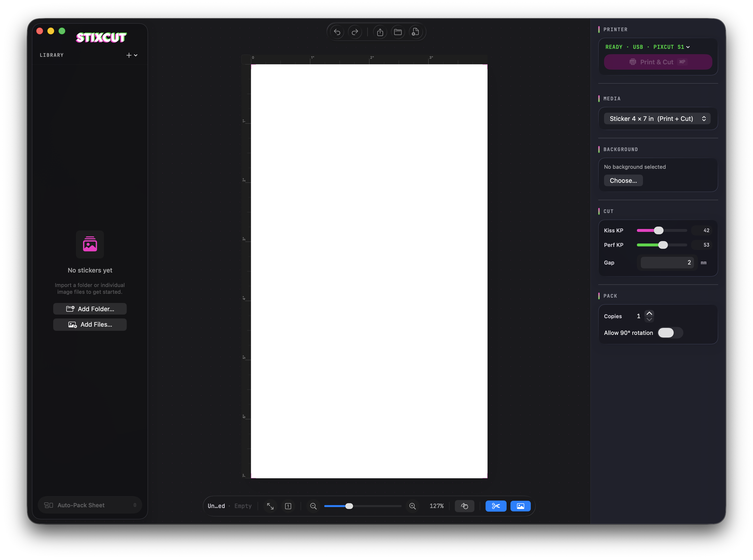Click the open folder icon in the top toolbar
Viewport: 753px width, 560px height.
click(398, 31)
